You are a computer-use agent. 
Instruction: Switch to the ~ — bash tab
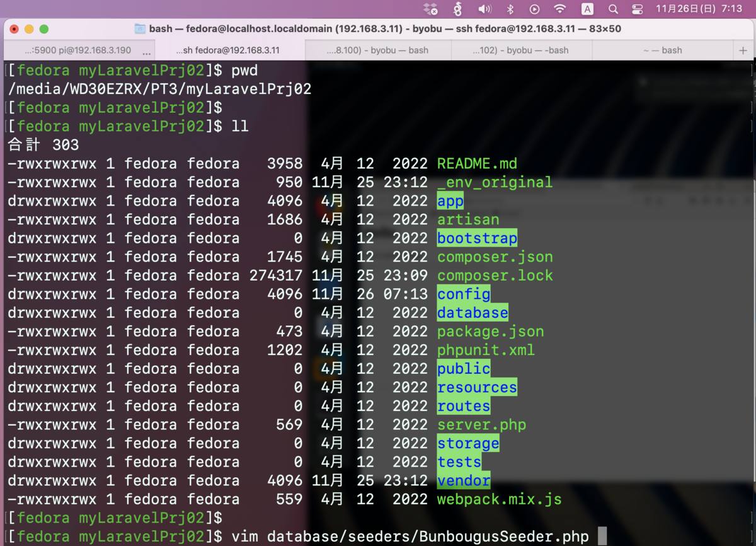click(x=663, y=50)
